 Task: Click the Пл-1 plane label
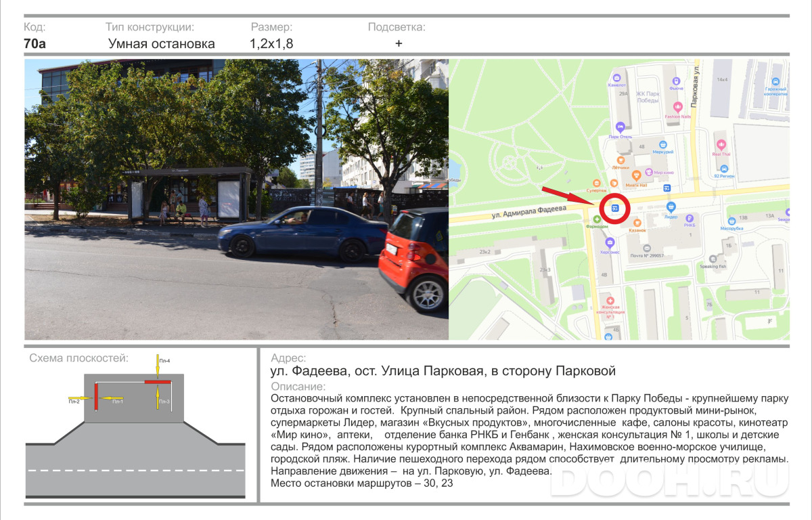pyautogui.click(x=117, y=402)
